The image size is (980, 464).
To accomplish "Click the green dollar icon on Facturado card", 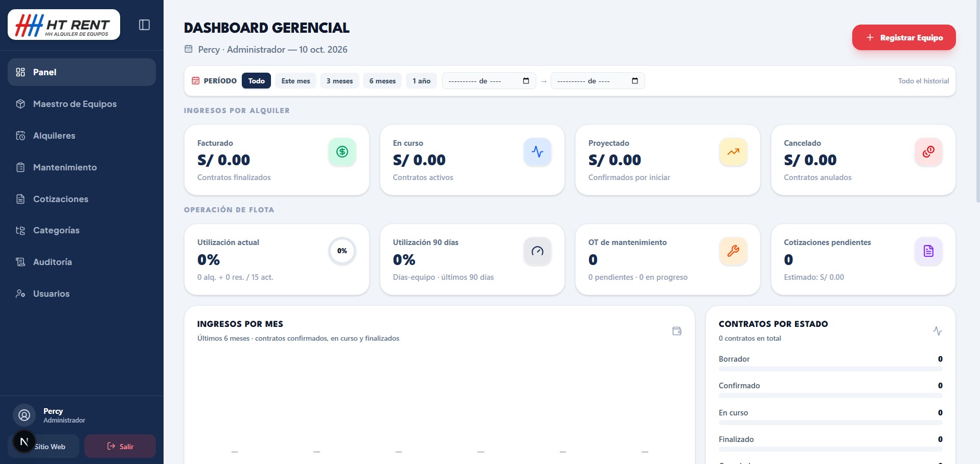I will [x=342, y=151].
